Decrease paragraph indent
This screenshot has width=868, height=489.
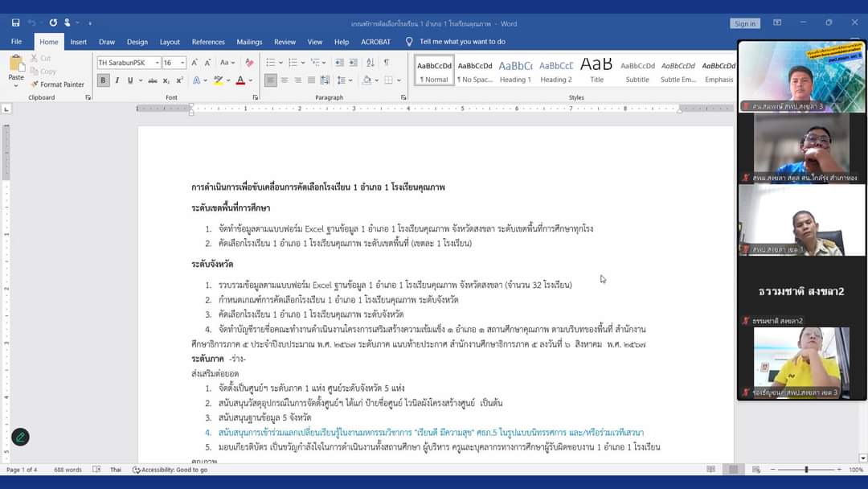click(339, 63)
